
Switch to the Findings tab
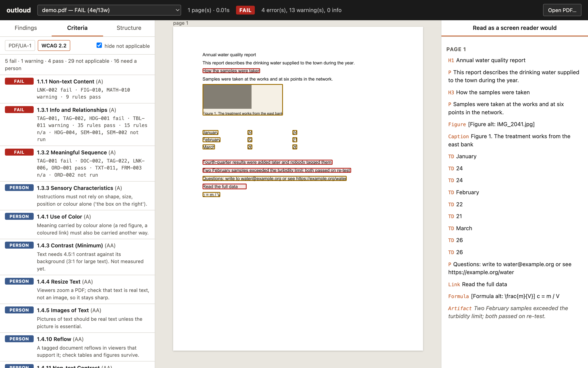click(x=26, y=28)
